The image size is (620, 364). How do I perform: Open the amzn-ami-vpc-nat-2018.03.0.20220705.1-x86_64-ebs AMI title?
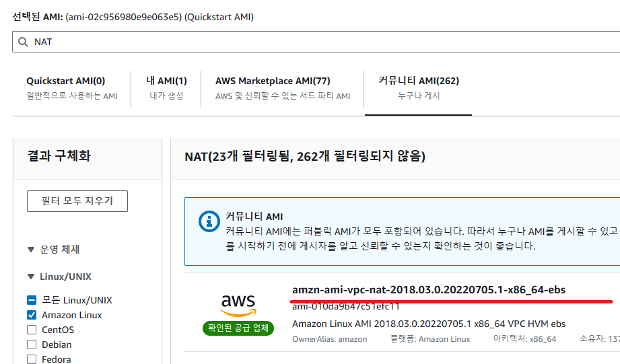(429, 290)
